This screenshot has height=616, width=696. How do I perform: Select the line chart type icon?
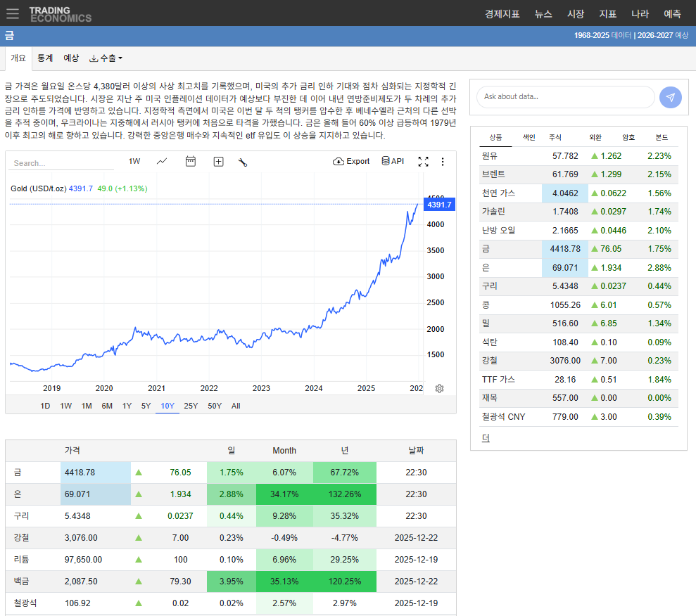[x=162, y=161]
